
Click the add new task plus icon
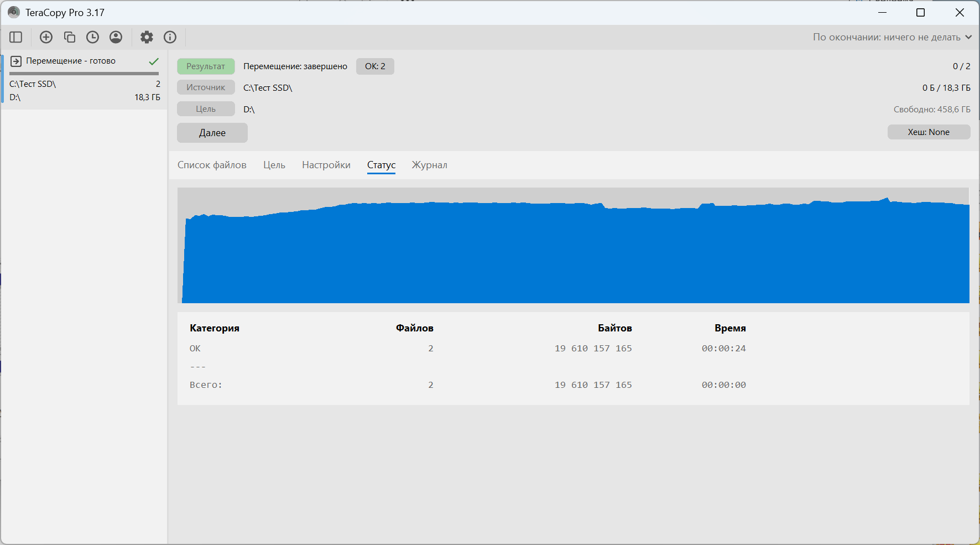[46, 37]
